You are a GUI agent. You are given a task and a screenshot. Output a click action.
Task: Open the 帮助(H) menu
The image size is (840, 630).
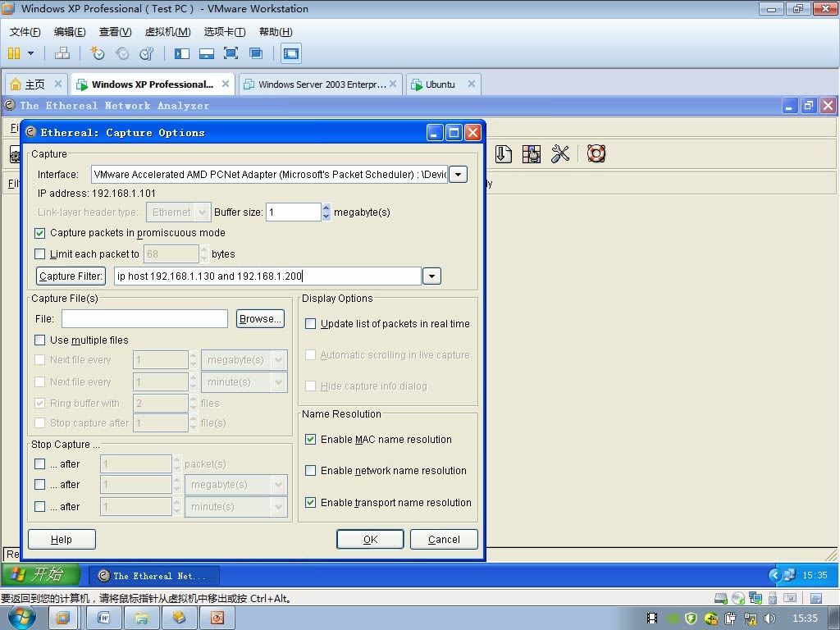point(276,32)
